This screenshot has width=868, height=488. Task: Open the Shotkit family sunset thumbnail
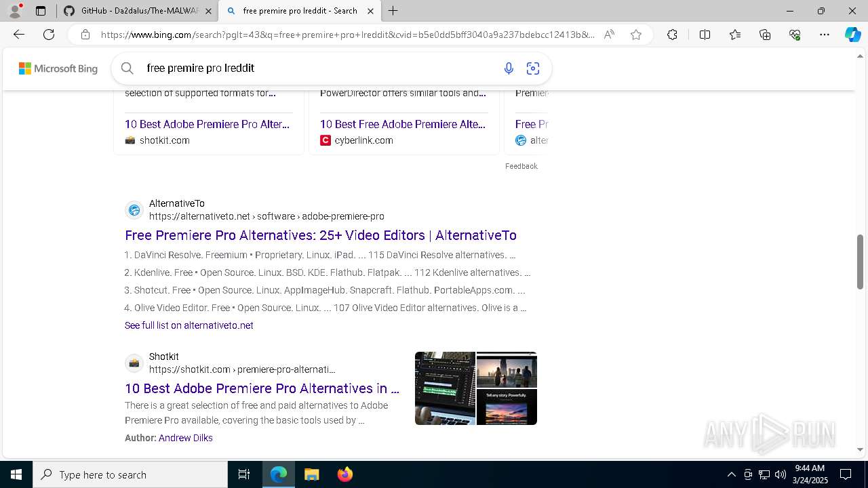tap(507, 369)
